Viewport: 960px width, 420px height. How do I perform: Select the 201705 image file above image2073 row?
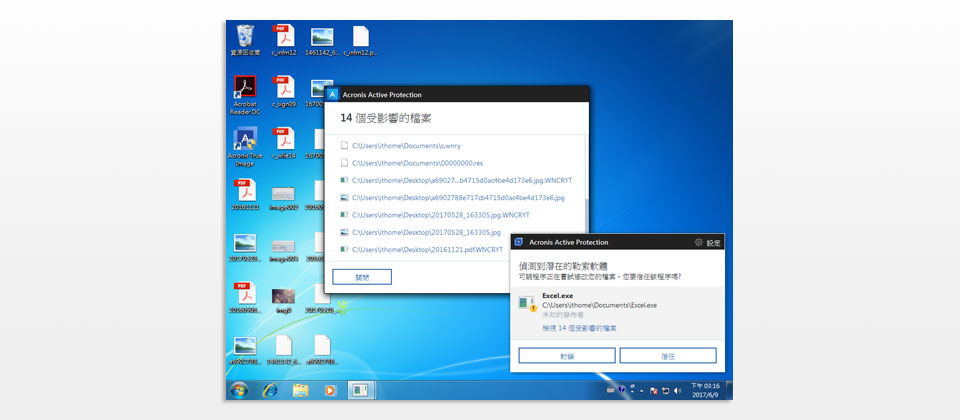click(245, 248)
